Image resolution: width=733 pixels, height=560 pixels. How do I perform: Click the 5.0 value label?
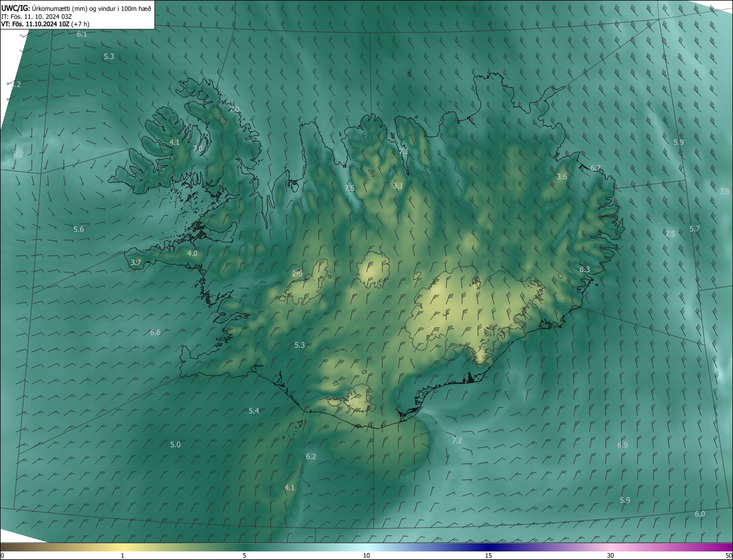[175, 445]
